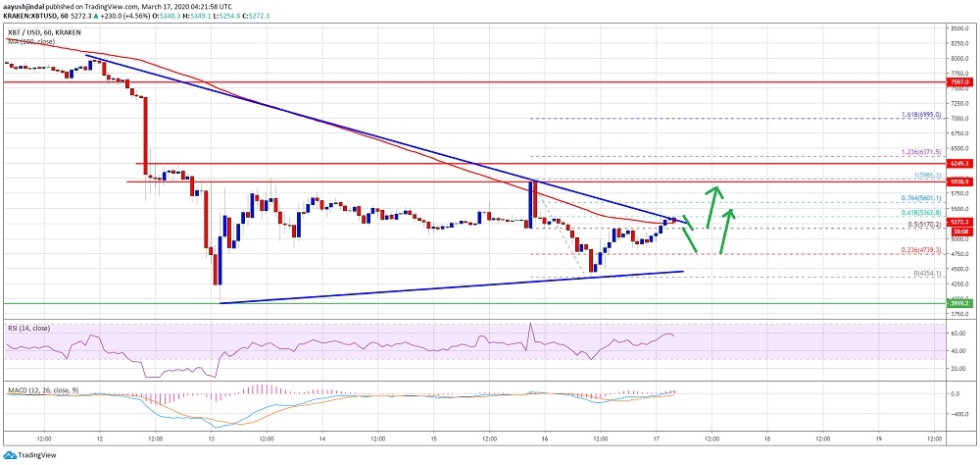980x465 pixels.
Task: Click date 13 on the time axis
Action: click(211, 439)
